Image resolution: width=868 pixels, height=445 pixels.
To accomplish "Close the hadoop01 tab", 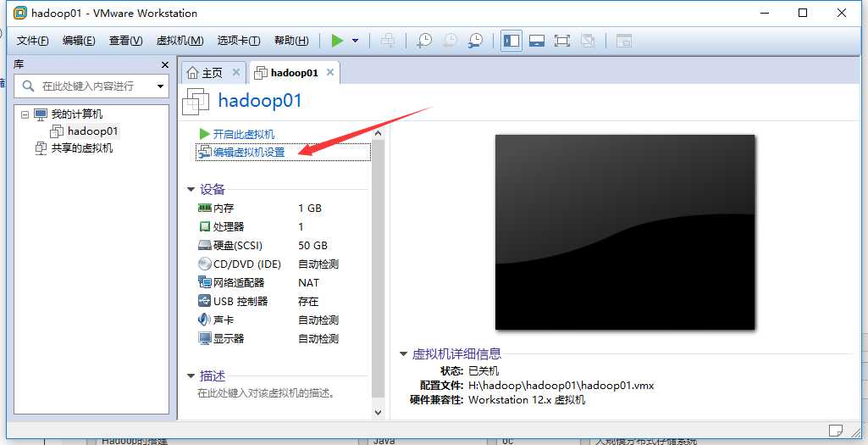I will (330, 73).
